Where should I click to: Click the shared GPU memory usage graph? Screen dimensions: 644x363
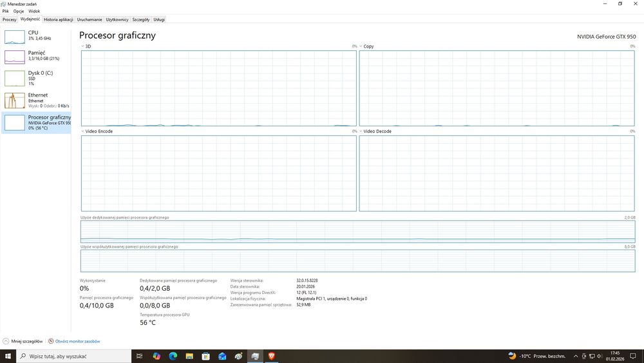pyautogui.click(x=357, y=260)
